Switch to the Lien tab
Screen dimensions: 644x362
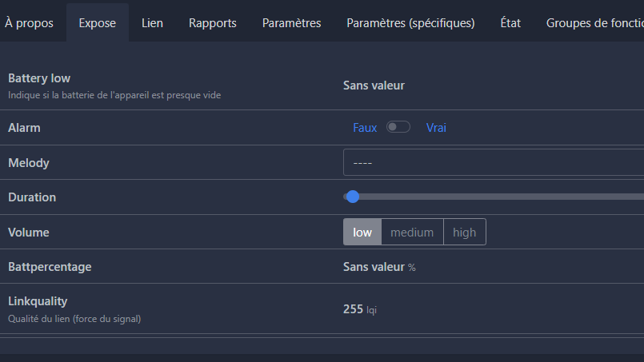click(152, 23)
